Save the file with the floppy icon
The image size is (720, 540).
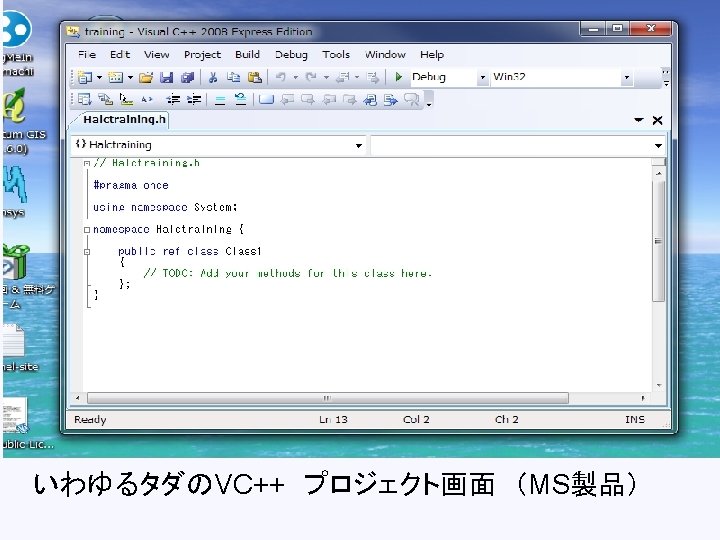pyautogui.click(x=166, y=77)
